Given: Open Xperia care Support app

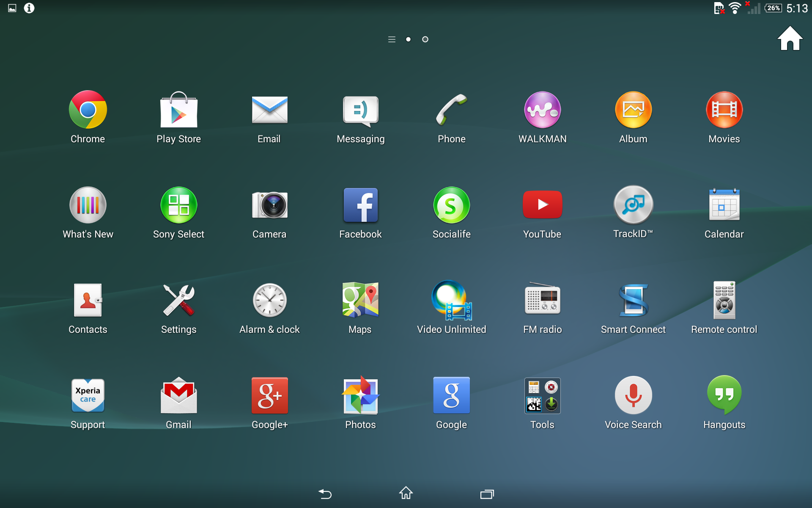Looking at the screenshot, I should coord(88,396).
